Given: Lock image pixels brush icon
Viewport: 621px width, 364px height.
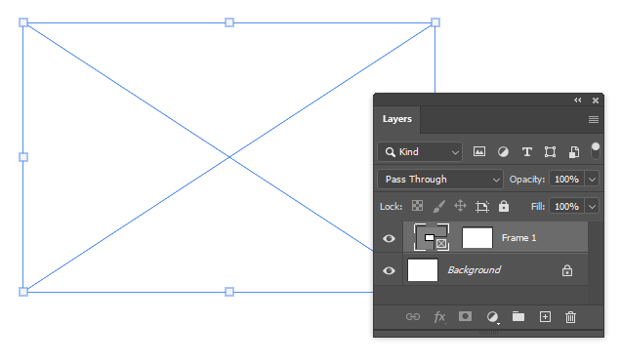Looking at the screenshot, I should pyautogui.click(x=438, y=206).
